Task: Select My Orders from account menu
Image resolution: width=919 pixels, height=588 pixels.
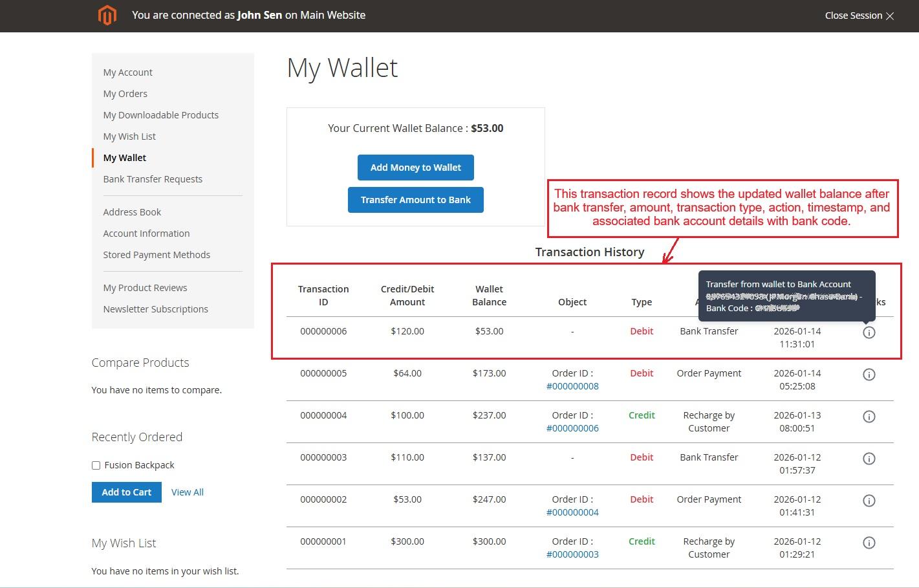Action: (125, 94)
